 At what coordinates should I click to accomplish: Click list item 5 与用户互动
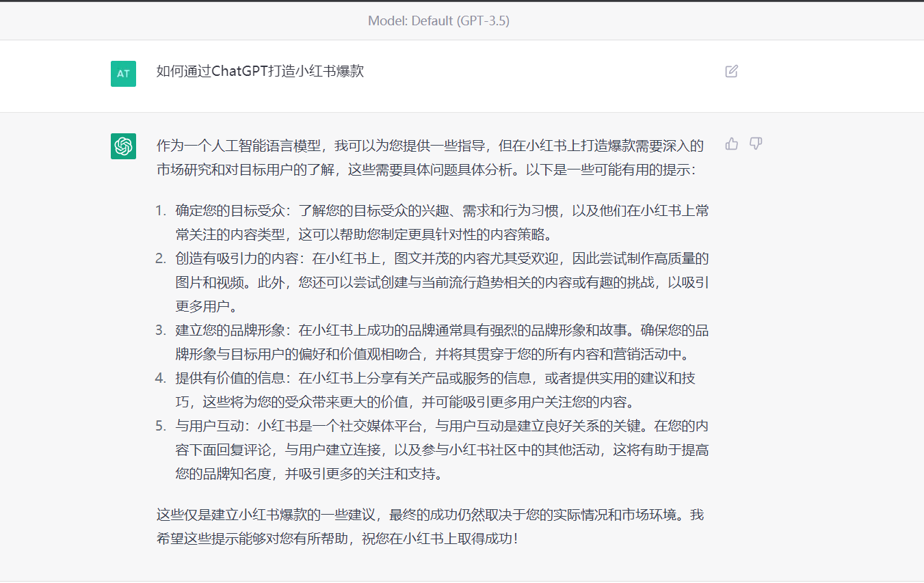441,450
